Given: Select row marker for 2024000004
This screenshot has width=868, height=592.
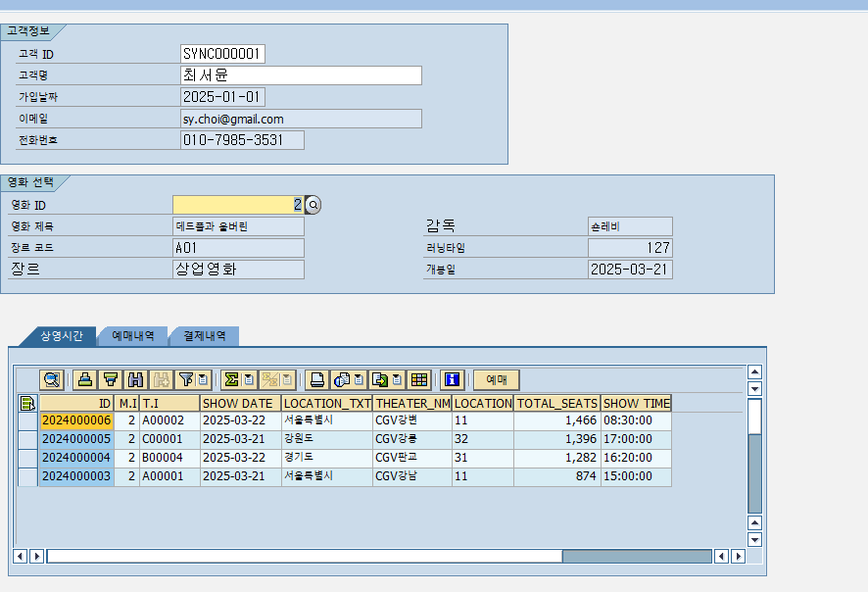Looking at the screenshot, I should click(x=27, y=458).
